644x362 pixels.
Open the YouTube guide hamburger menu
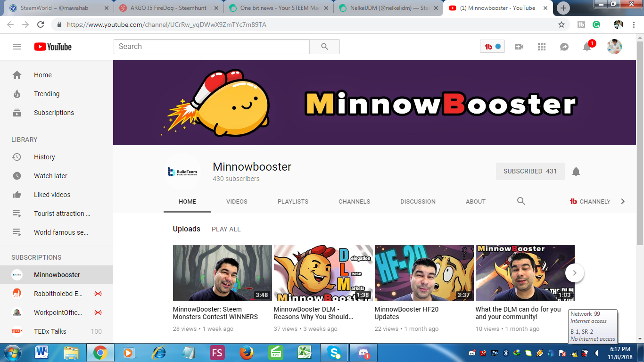pyautogui.click(x=17, y=47)
